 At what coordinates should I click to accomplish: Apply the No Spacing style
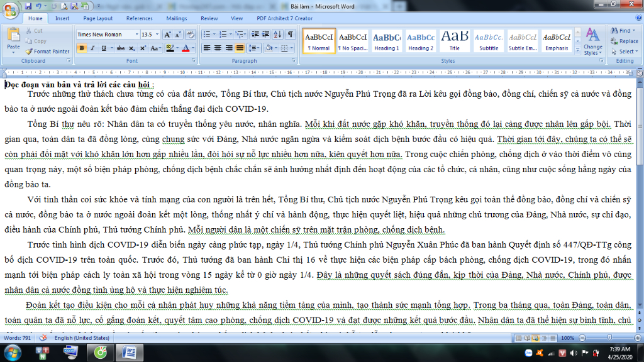coord(353,41)
